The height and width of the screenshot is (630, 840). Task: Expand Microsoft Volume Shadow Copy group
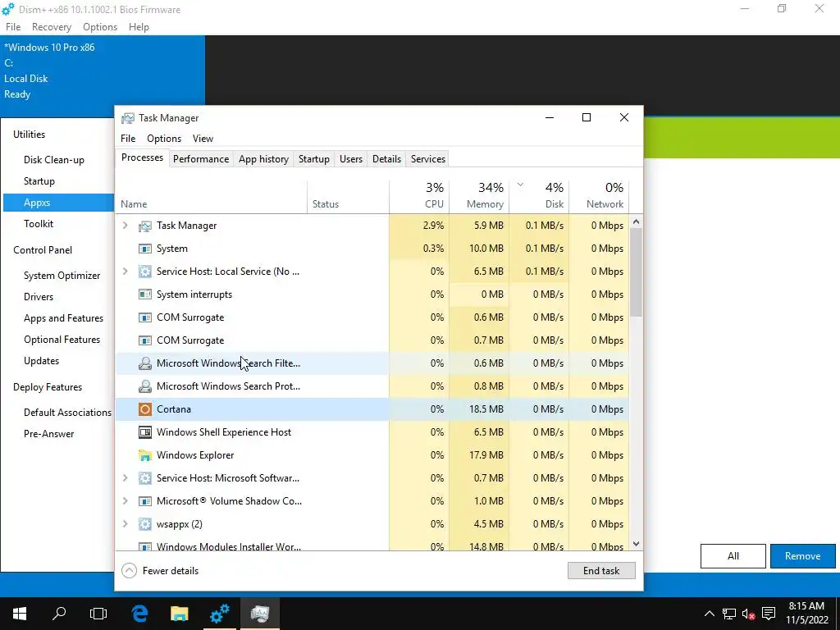pos(126,501)
